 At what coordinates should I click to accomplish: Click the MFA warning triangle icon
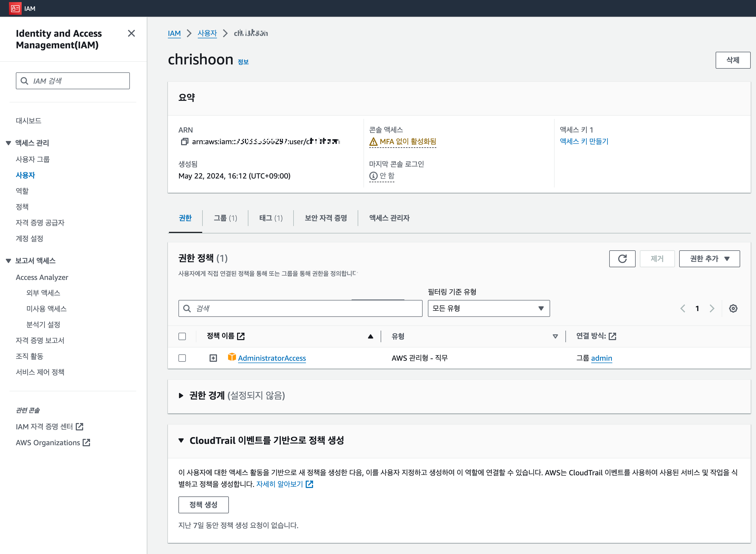373,142
